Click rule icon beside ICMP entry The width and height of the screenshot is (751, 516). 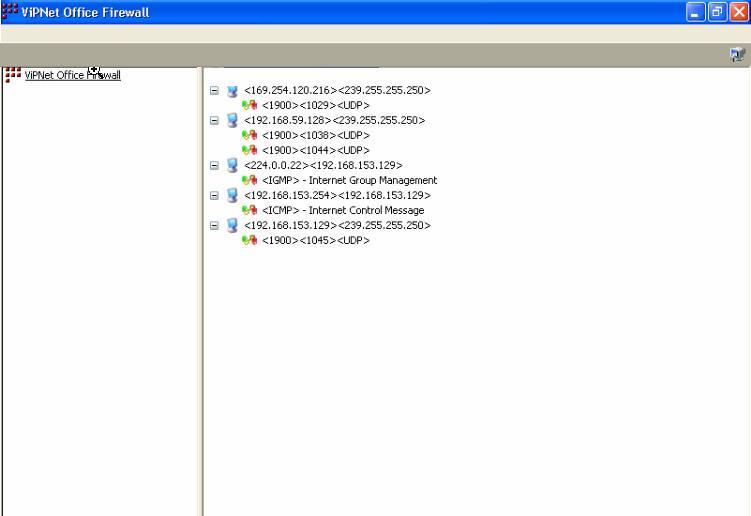coord(250,210)
